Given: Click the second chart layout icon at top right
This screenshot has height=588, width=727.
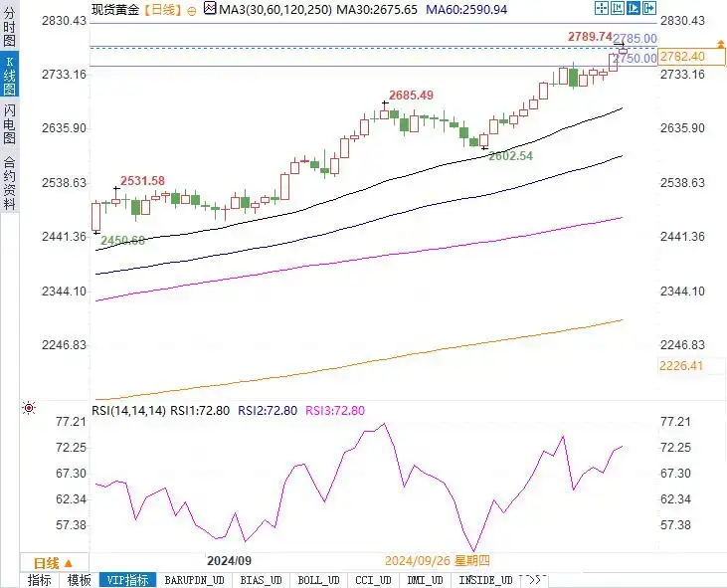Looking at the screenshot, I should (x=618, y=8).
